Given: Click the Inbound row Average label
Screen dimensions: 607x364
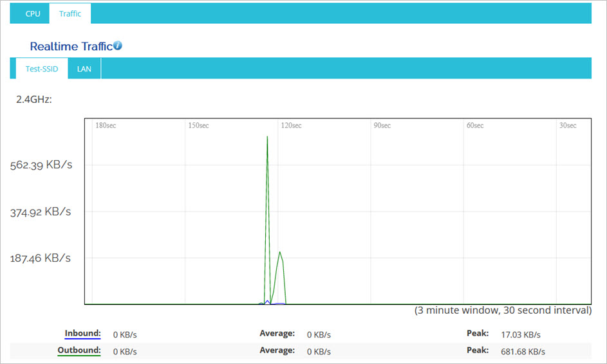Looking at the screenshot, I should click(x=277, y=333).
